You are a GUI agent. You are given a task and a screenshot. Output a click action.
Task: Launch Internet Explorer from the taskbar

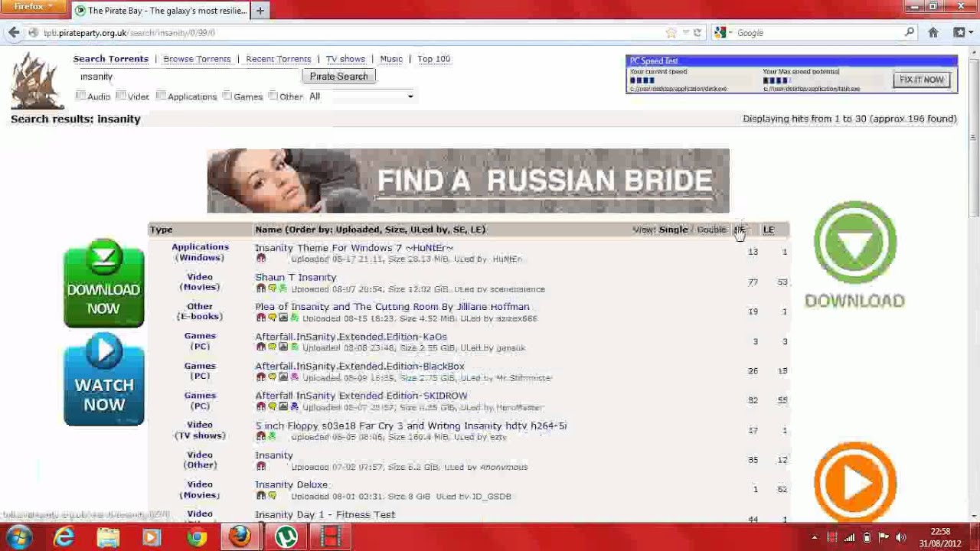click(64, 537)
